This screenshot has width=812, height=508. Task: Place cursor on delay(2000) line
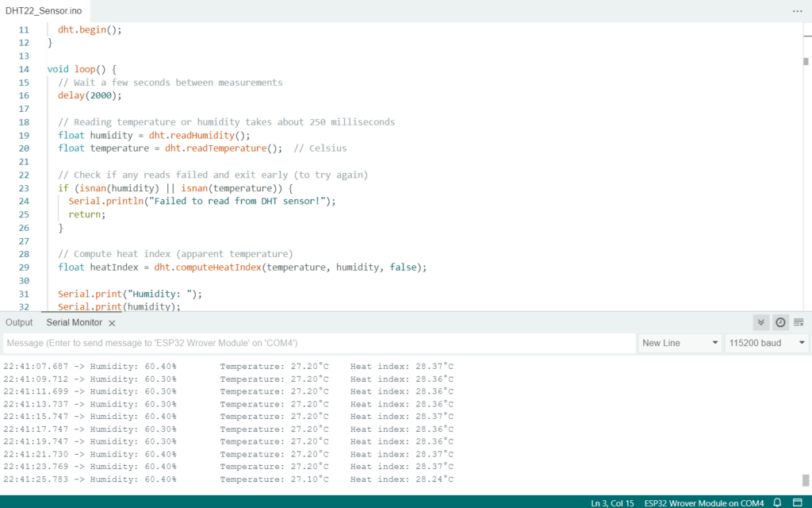[90, 95]
